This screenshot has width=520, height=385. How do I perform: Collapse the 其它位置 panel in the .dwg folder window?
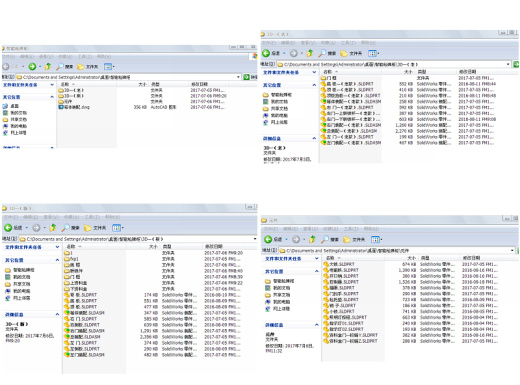click(x=52, y=97)
